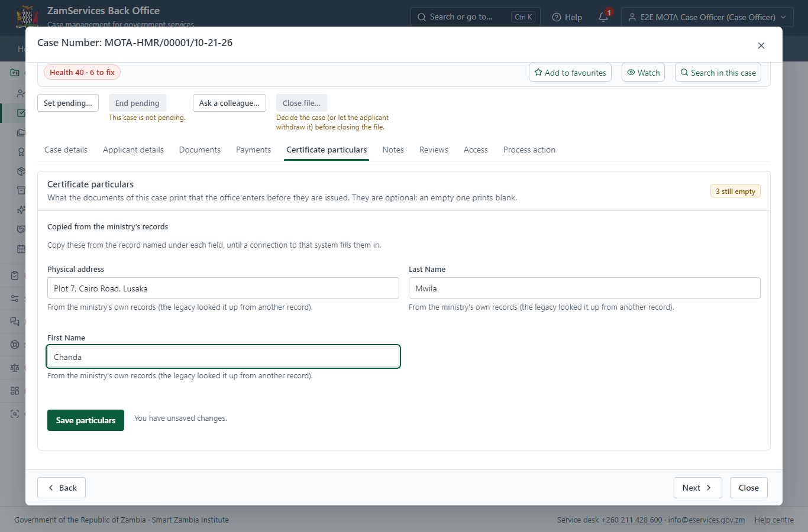Click the folder-chart icon in the sidebar
This screenshot has width=808, height=532.
point(15,73)
